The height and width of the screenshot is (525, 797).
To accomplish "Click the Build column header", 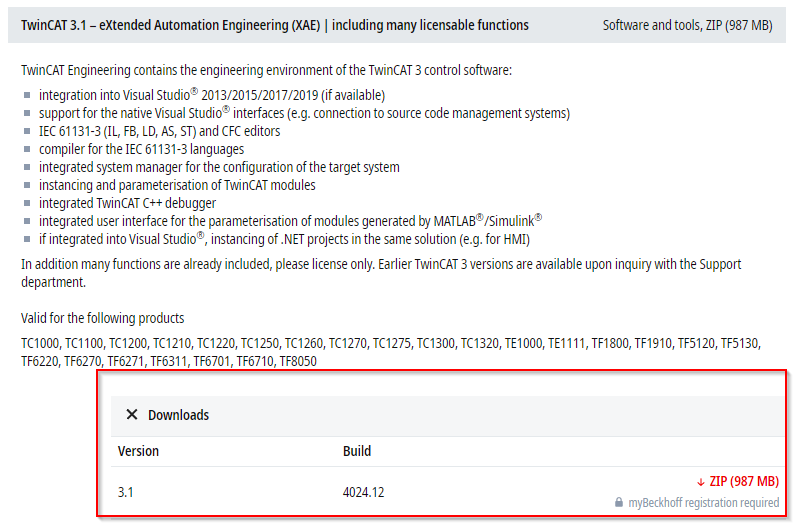I will coord(357,451).
